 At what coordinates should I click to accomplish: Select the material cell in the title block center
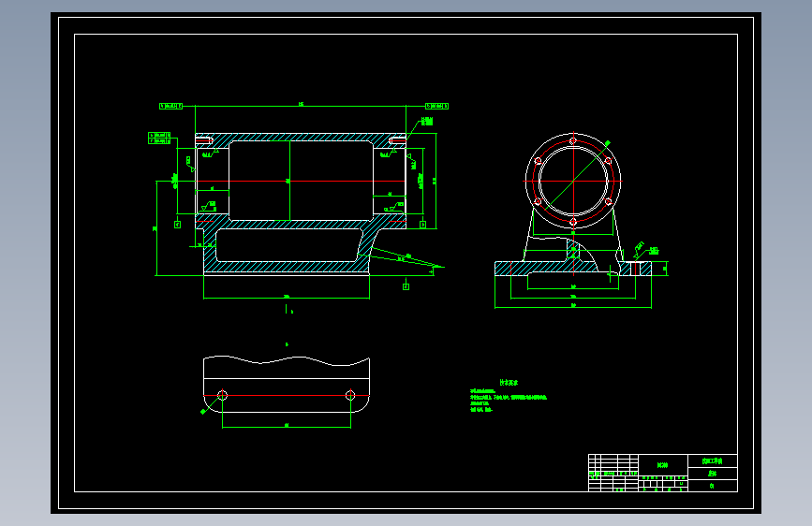coord(663,465)
